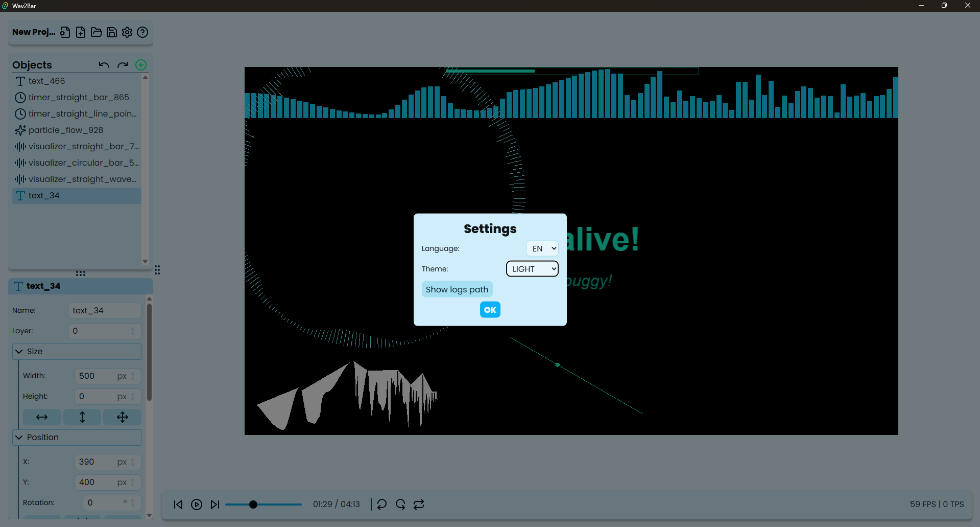This screenshot has height=527, width=980.
Task: Click the Show logs path button
Action: pyautogui.click(x=457, y=289)
